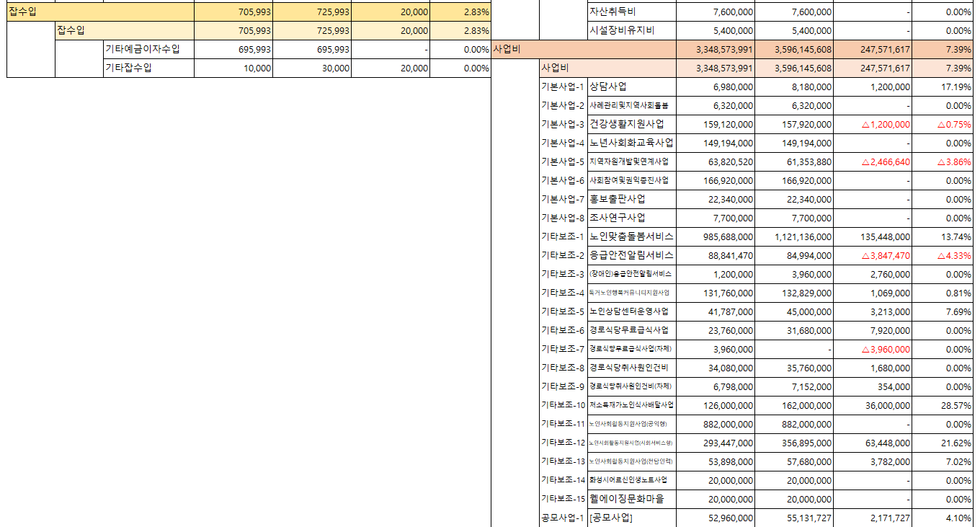Image resolution: width=980 pixels, height=527 pixels.
Task: Click the 기타잡수입 row label
Action: click(148, 68)
